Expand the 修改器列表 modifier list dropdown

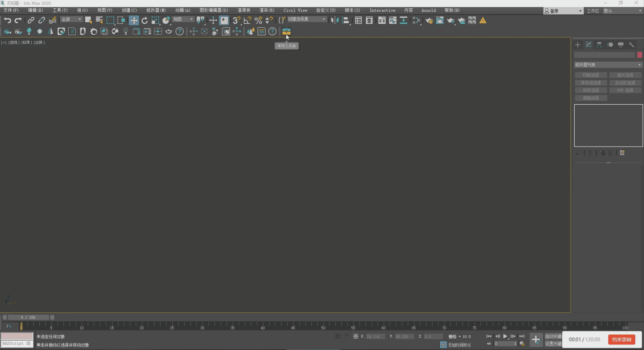pos(608,65)
